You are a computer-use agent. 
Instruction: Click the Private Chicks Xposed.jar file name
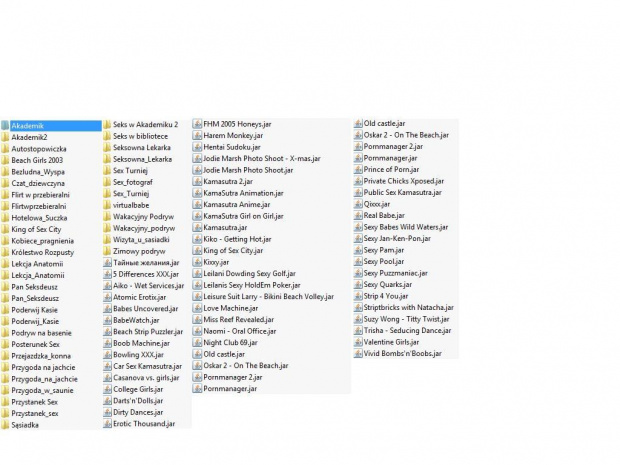pyautogui.click(x=404, y=181)
